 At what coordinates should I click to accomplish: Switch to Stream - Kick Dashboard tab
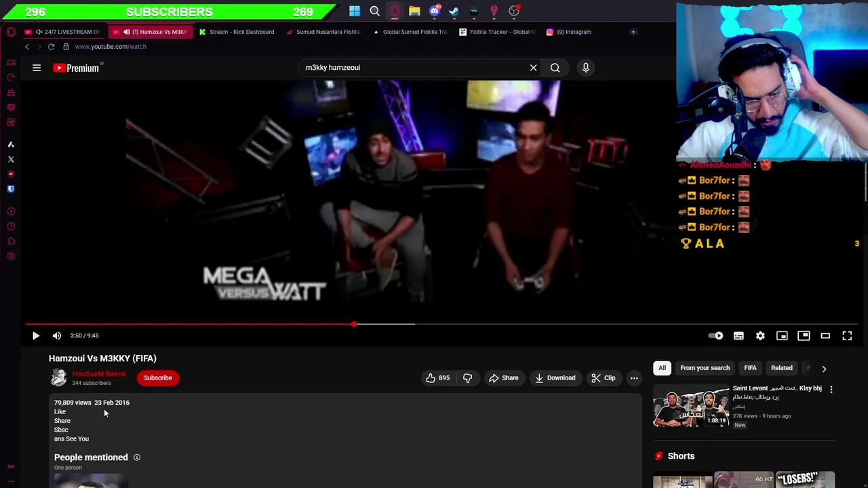236,32
